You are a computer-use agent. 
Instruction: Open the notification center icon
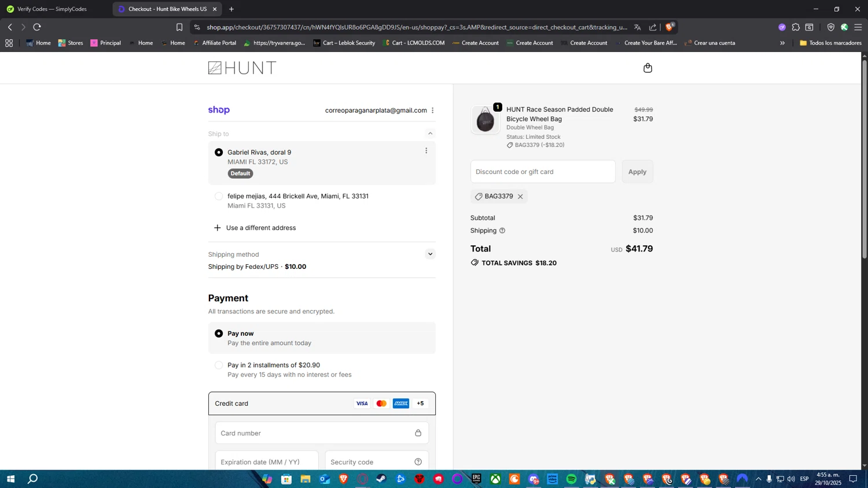pyautogui.click(x=853, y=479)
